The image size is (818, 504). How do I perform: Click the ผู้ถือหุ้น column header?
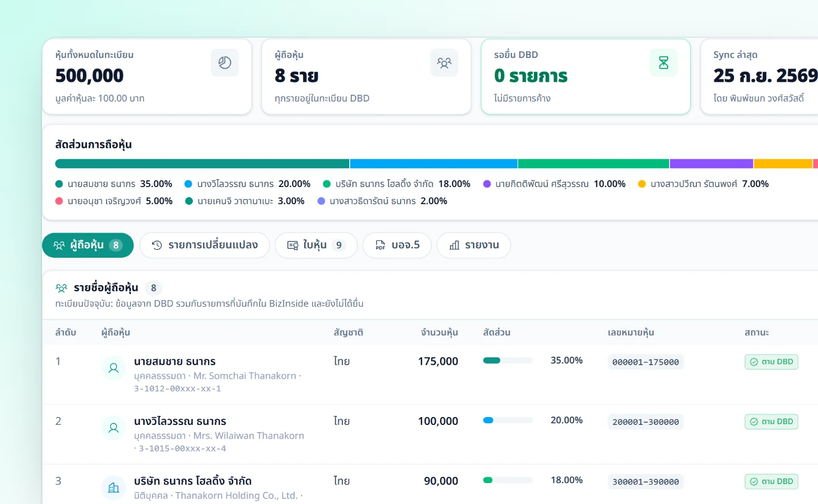116,333
